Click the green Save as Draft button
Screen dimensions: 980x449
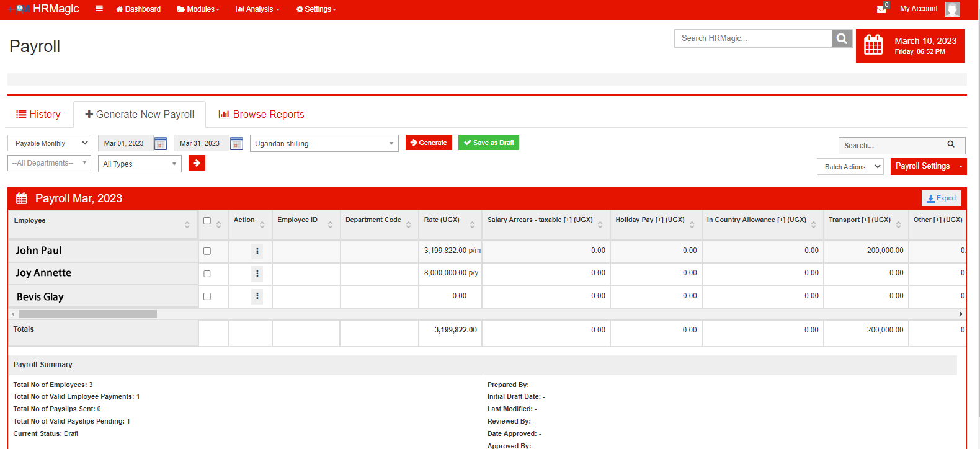click(489, 143)
